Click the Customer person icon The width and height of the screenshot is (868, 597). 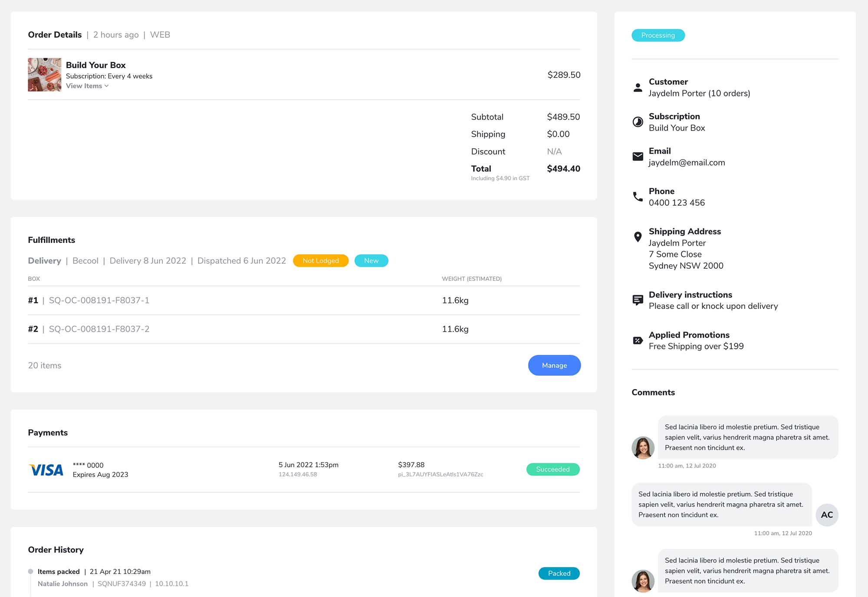point(638,88)
